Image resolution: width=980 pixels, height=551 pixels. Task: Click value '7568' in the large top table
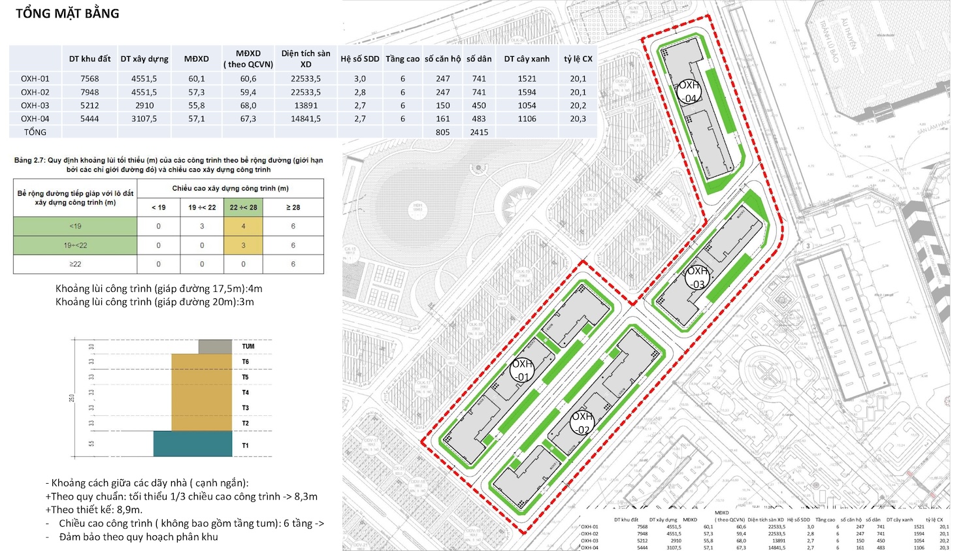pyautogui.click(x=90, y=78)
